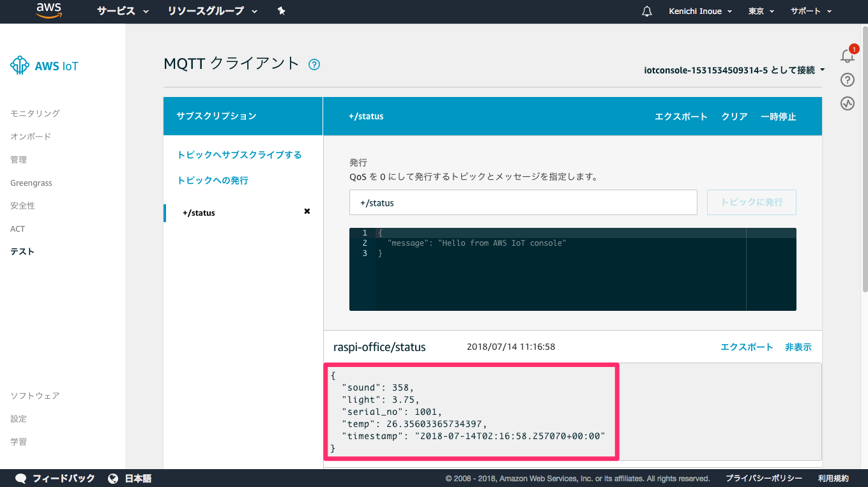
Task: Open the リソースグループ dropdown
Action: point(213,11)
